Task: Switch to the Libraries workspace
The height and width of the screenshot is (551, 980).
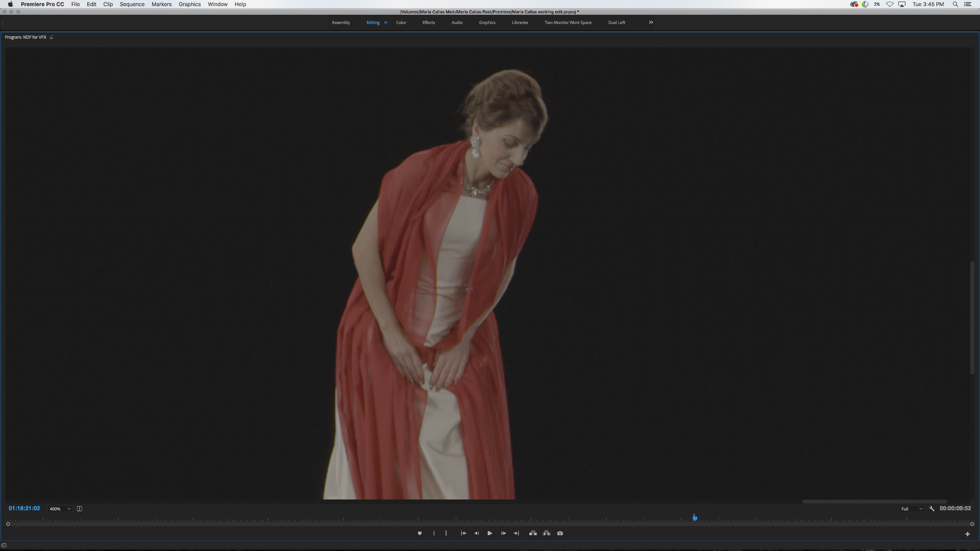Action: pos(520,22)
